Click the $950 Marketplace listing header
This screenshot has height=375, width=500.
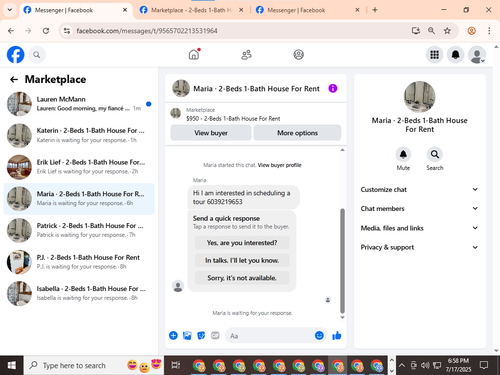256,114
